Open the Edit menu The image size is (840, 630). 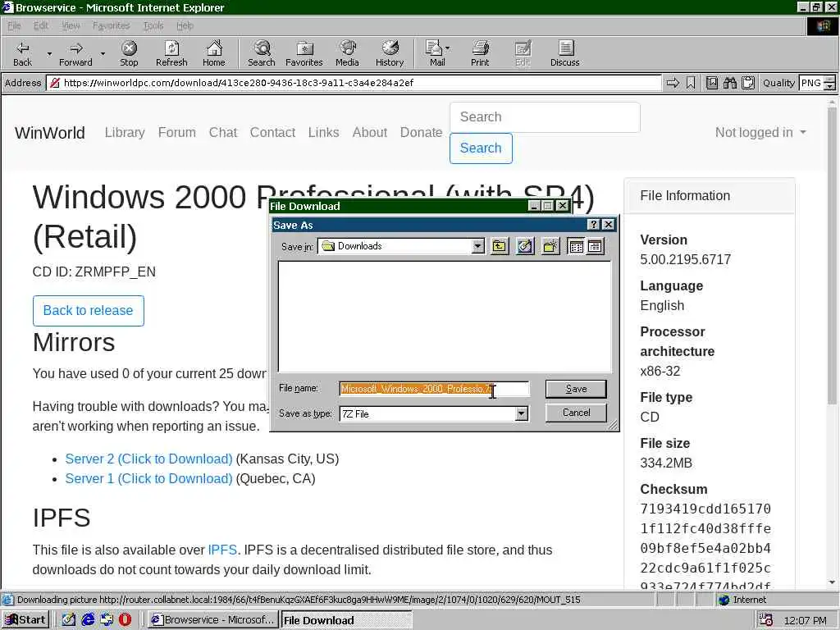click(41, 25)
